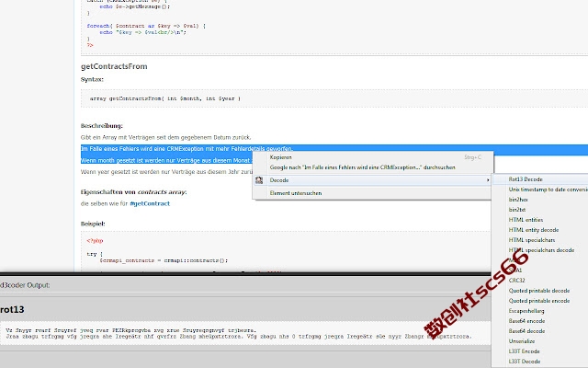Click the array getContractsFrom code line
This screenshot has width=588, height=368.
coord(165,98)
